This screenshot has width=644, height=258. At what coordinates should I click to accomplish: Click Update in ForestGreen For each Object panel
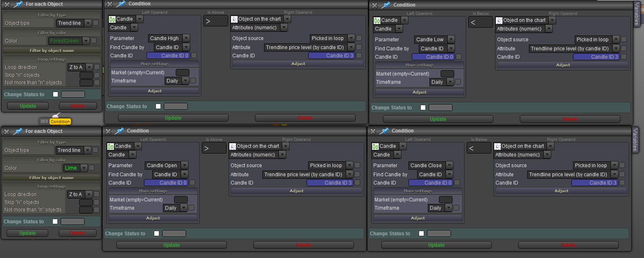(x=28, y=106)
